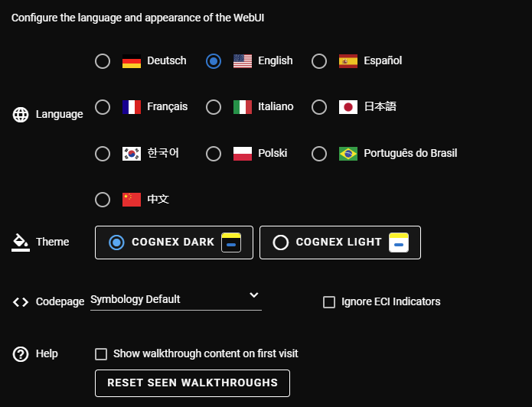Enable Ignore ECI Indicators checkbox
The width and height of the screenshot is (532, 407).
(x=329, y=302)
